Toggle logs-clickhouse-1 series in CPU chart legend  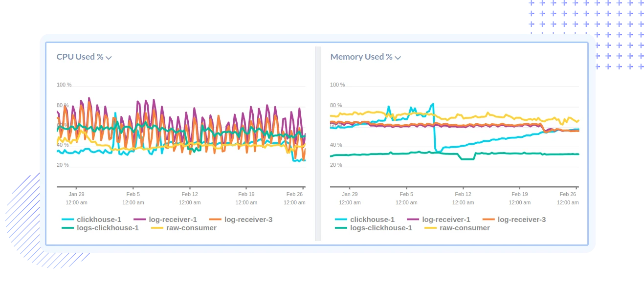coord(100,228)
